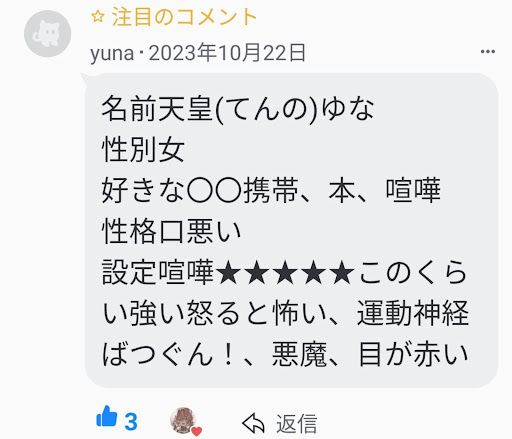Screen dimensions: 512x439
Task: Click the red heart reaction badge
Action: (197, 431)
